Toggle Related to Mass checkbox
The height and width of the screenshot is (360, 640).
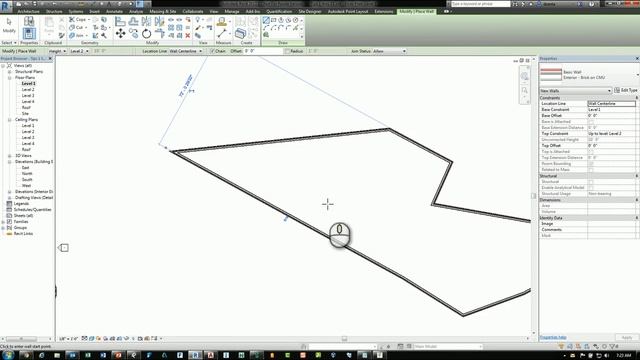591,169
